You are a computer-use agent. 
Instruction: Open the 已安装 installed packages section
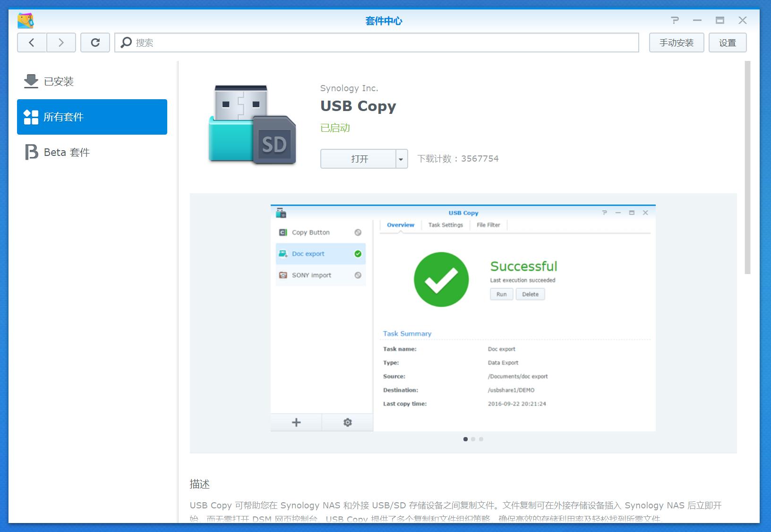[59, 82]
